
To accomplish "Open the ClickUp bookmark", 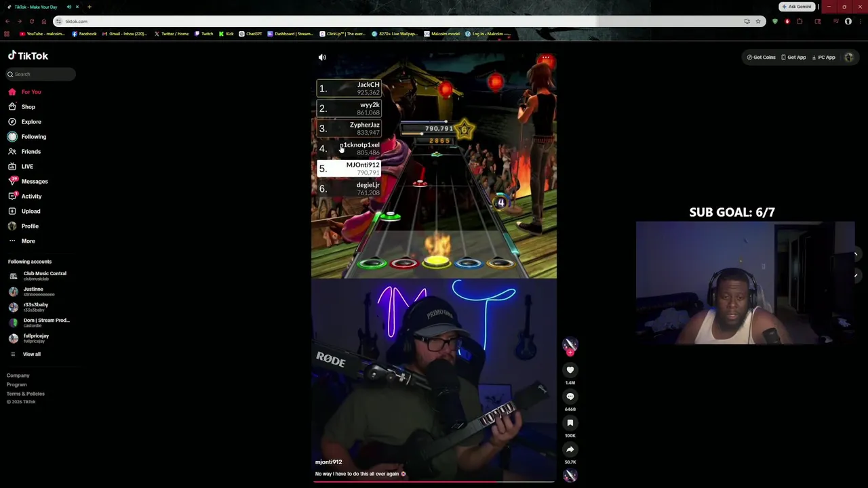I will [342, 34].
